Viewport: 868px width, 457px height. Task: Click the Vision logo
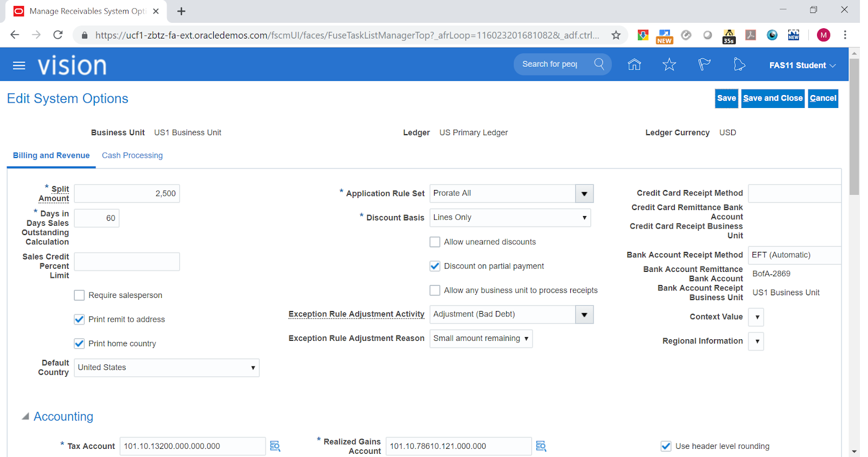click(72, 66)
